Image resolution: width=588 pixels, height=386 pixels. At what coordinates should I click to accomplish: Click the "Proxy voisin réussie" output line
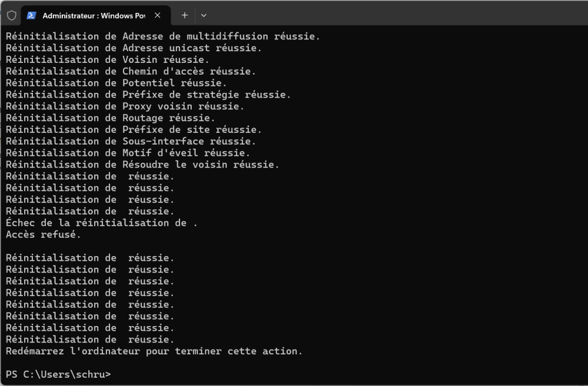coord(125,106)
